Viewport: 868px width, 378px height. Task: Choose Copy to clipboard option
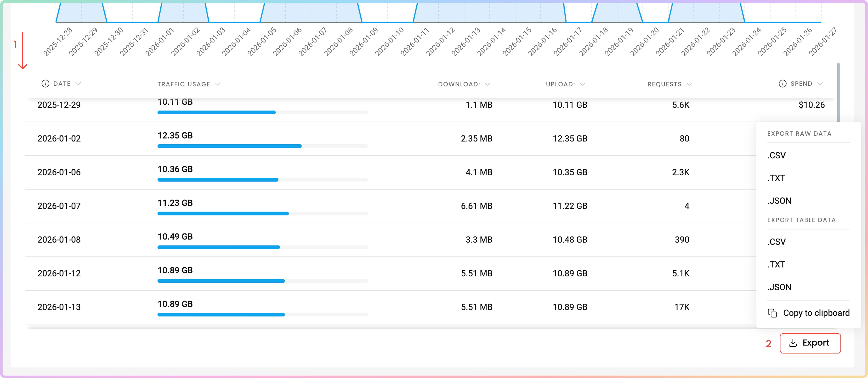tap(816, 313)
